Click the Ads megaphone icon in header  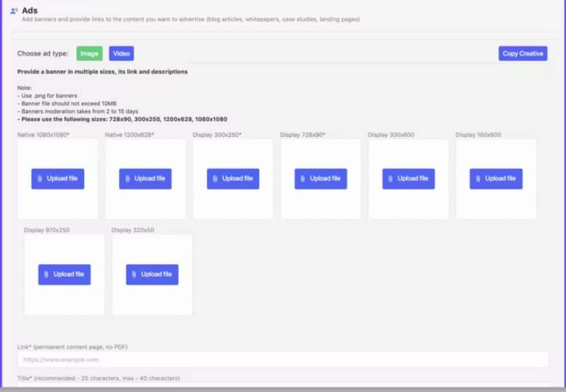point(14,11)
